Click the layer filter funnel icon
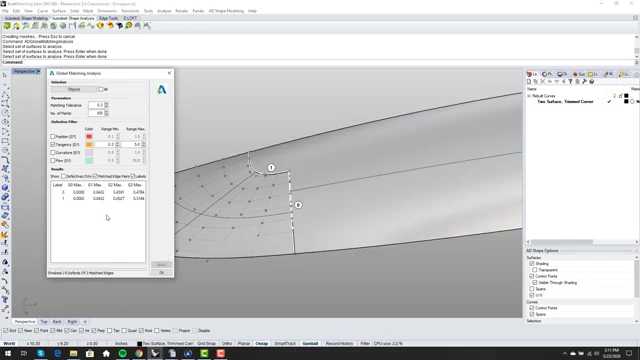640x360 pixels. pyautogui.click(x=571, y=82)
